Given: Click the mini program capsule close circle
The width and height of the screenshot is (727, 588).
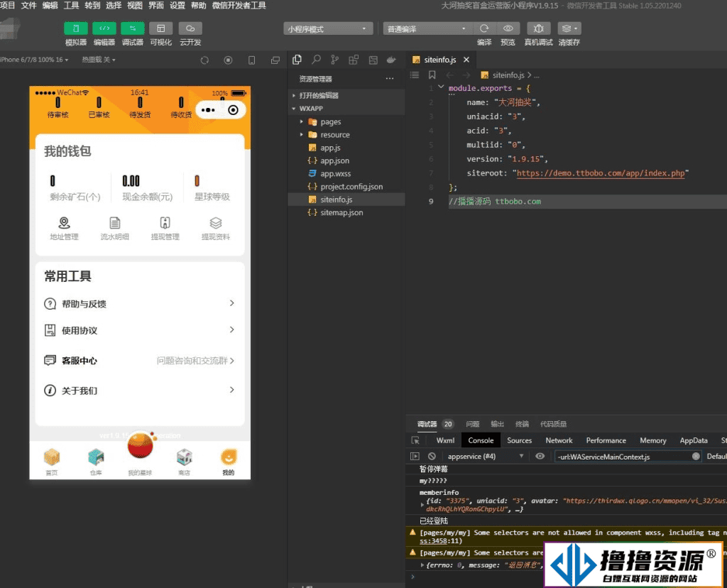Looking at the screenshot, I should tap(233, 110).
